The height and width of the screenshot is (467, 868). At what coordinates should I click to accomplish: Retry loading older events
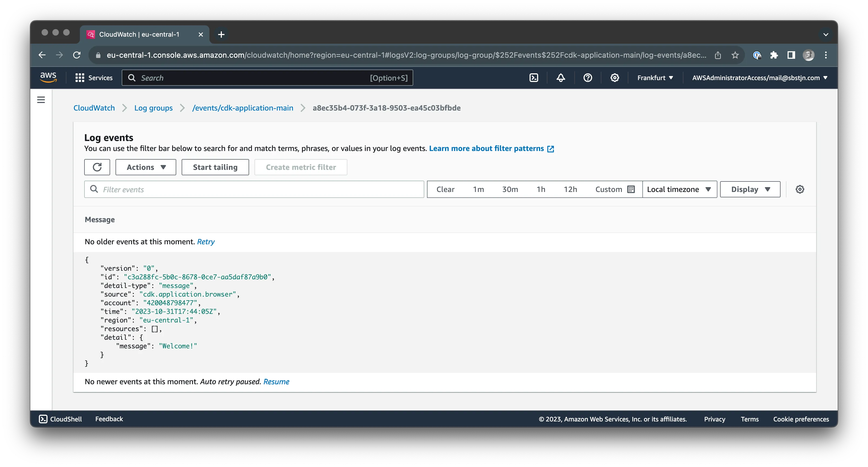[x=206, y=241]
